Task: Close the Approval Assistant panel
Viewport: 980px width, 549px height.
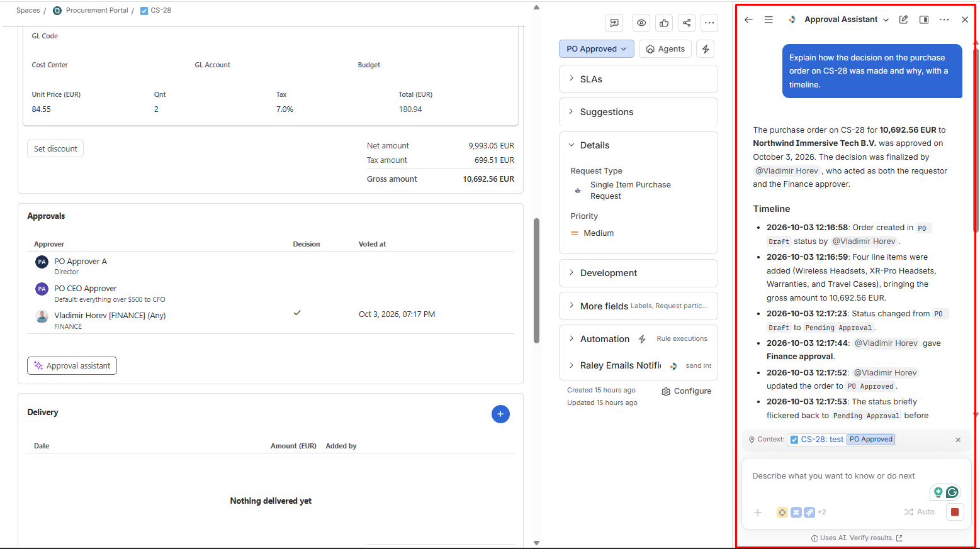Action: (965, 19)
